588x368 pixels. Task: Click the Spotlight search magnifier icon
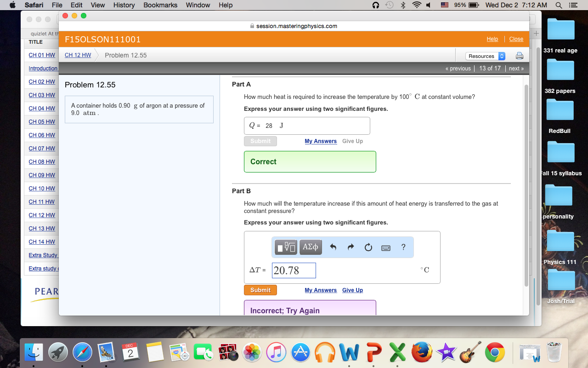pos(559,5)
